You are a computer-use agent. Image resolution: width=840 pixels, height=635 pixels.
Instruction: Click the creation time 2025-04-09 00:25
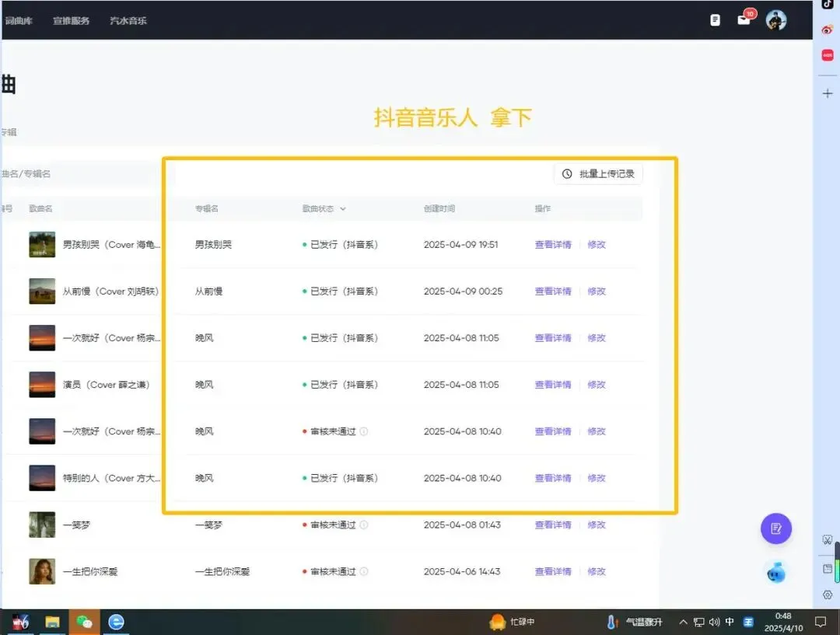pos(463,291)
